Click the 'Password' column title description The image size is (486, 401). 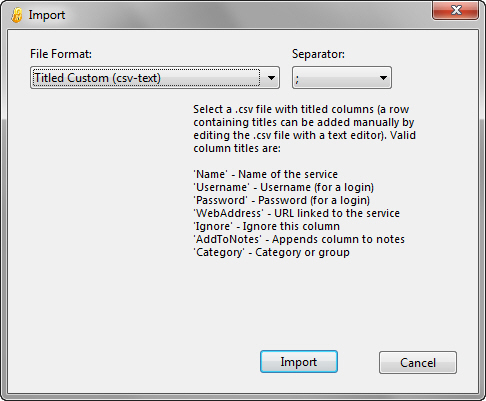click(282, 200)
